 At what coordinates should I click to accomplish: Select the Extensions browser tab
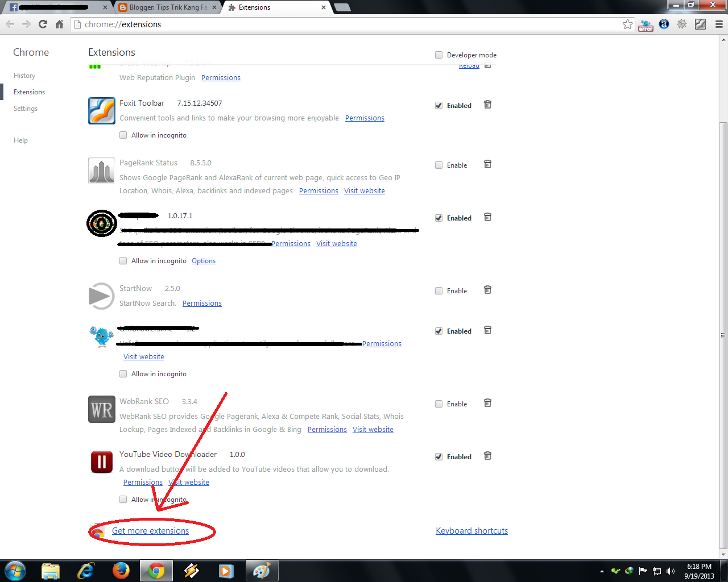(278, 7)
